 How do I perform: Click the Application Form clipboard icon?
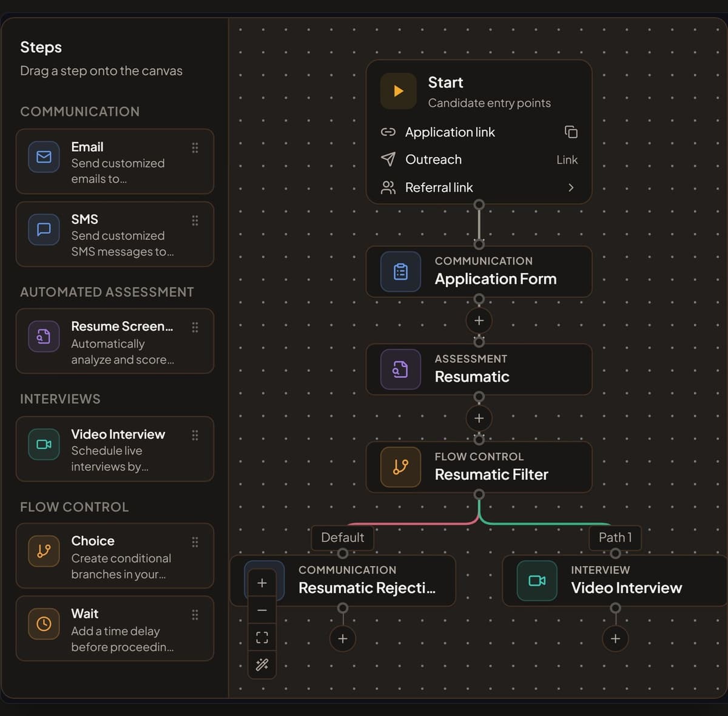[400, 272]
